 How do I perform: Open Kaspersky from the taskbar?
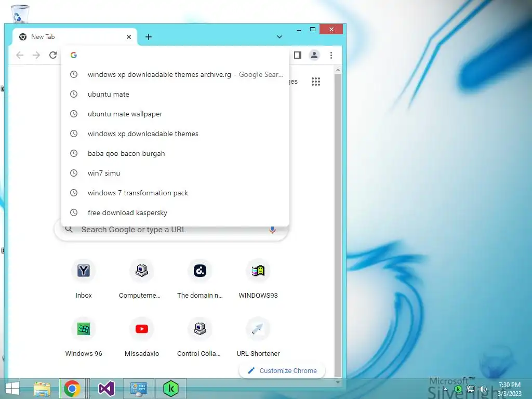(x=170, y=389)
